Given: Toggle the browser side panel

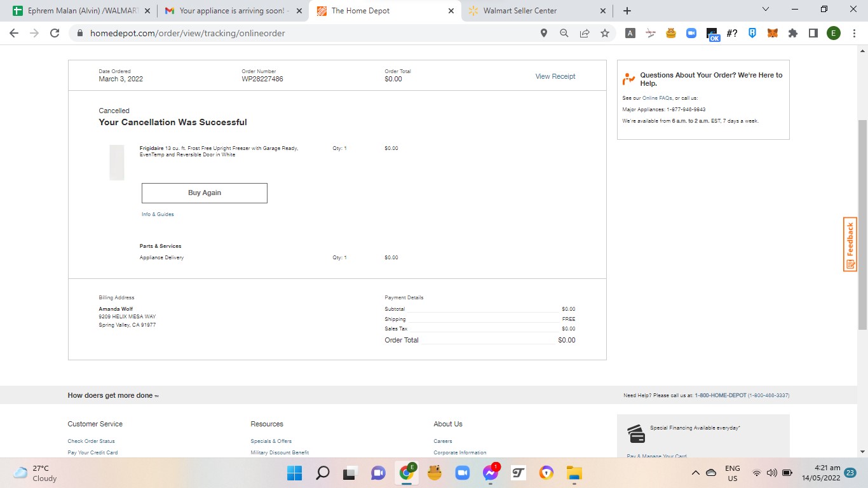Looking at the screenshot, I should [813, 33].
